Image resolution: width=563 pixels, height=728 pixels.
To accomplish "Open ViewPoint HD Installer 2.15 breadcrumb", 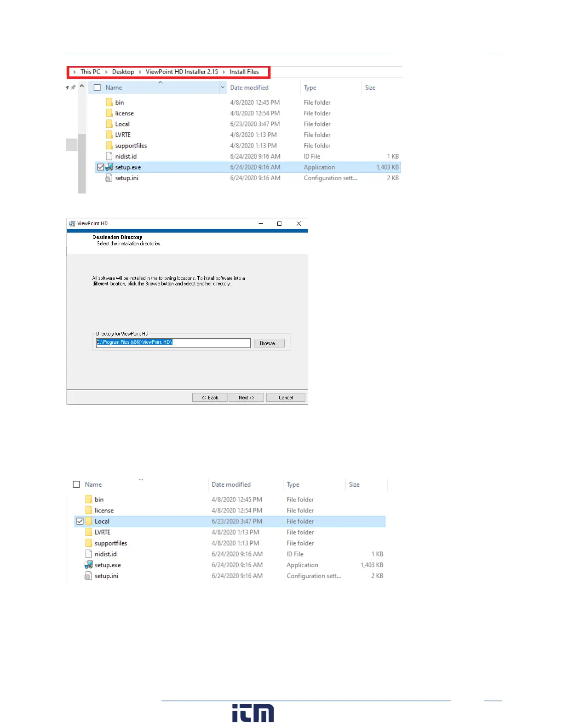I will (x=182, y=72).
